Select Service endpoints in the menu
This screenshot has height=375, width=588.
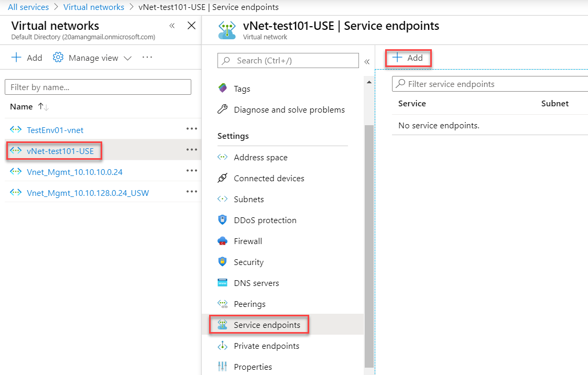tap(267, 325)
